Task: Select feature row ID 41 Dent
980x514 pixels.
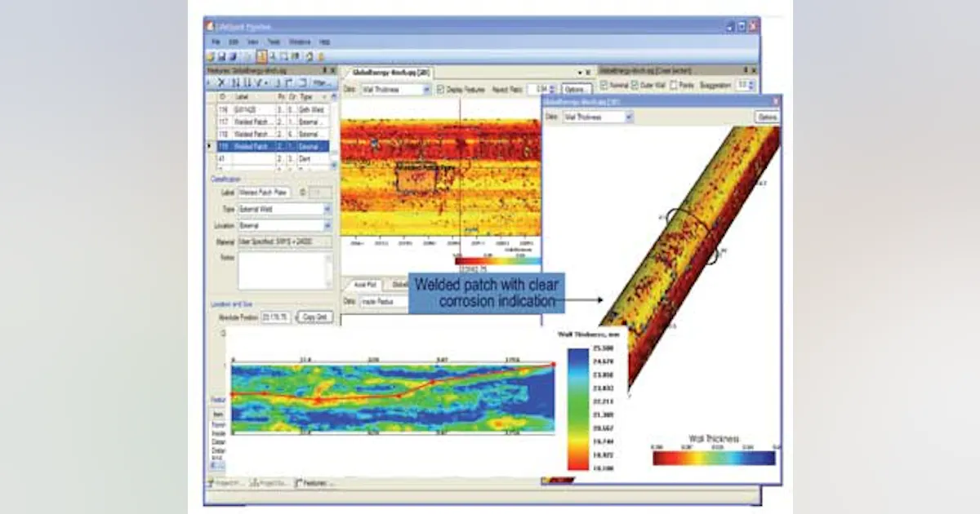Action: [x=273, y=158]
